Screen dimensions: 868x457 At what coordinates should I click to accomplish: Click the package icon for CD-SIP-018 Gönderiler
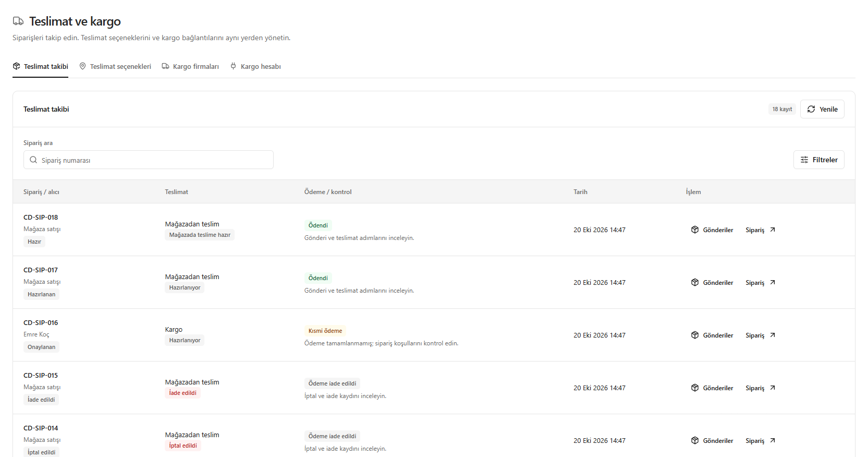click(695, 230)
